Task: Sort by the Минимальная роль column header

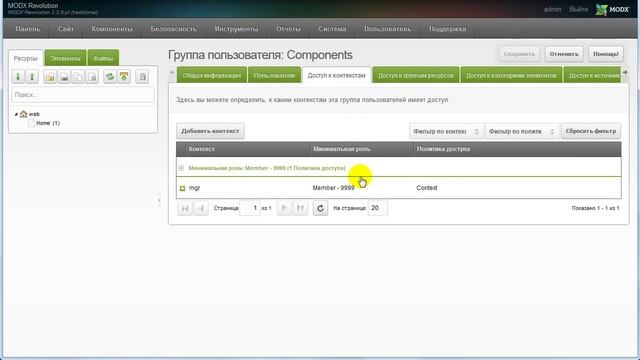Action: tap(362, 149)
